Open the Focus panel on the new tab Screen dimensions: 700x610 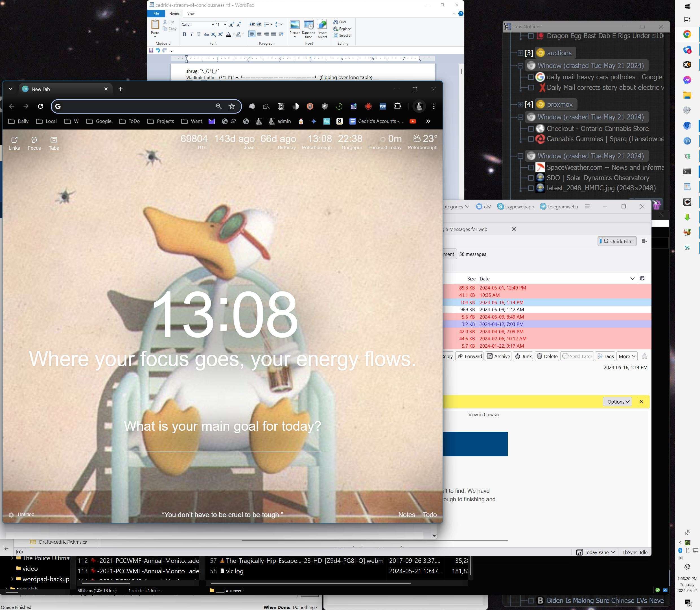pyautogui.click(x=34, y=143)
